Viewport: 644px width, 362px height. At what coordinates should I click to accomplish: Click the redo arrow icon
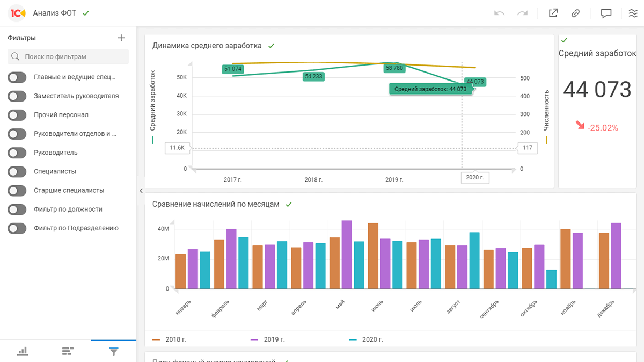pyautogui.click(x=522, y=13)
